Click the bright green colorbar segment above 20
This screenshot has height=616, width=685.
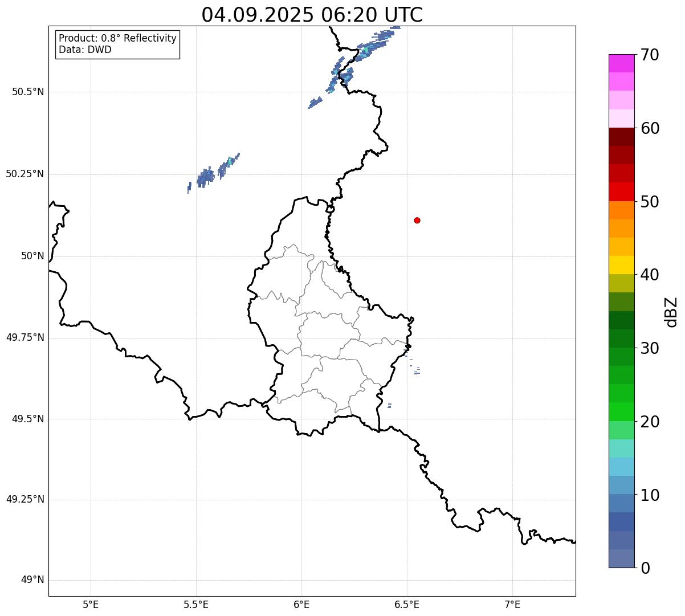[621, 411]
